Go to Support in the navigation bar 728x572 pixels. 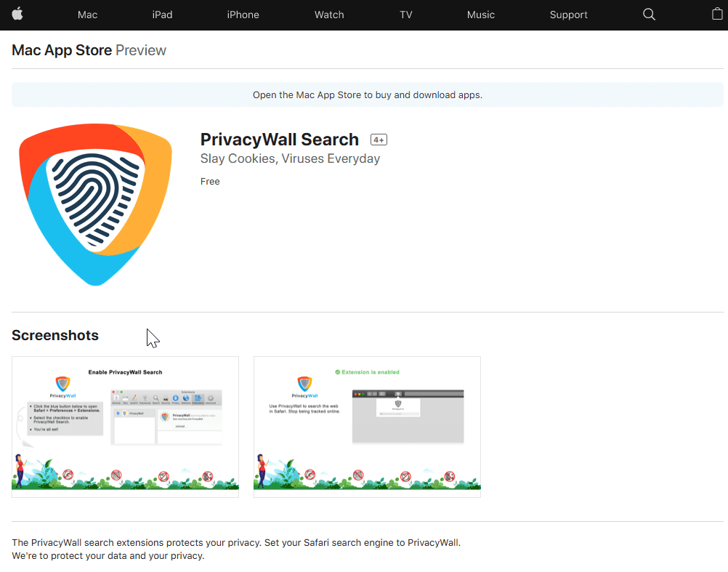(568, 15)
